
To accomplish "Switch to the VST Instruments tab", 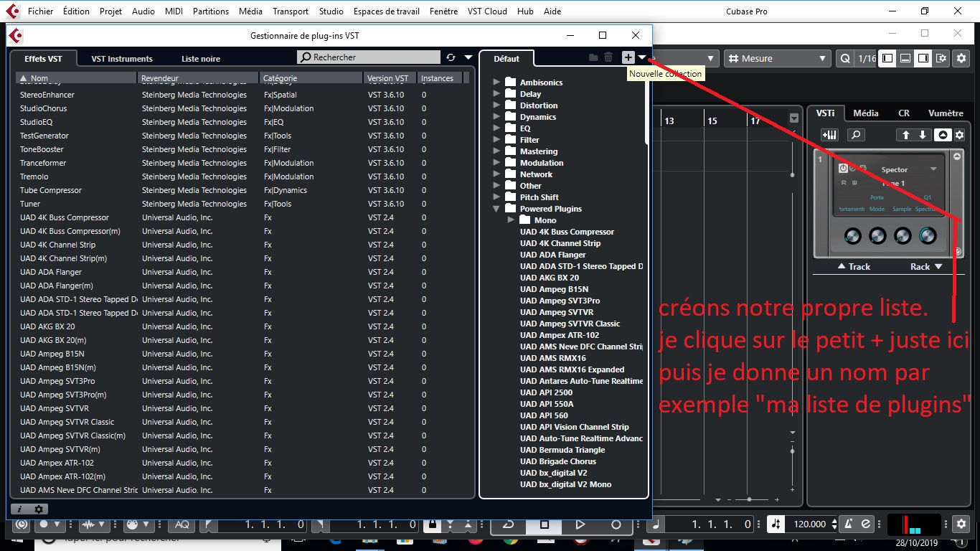I will click(x=122, y=59).
